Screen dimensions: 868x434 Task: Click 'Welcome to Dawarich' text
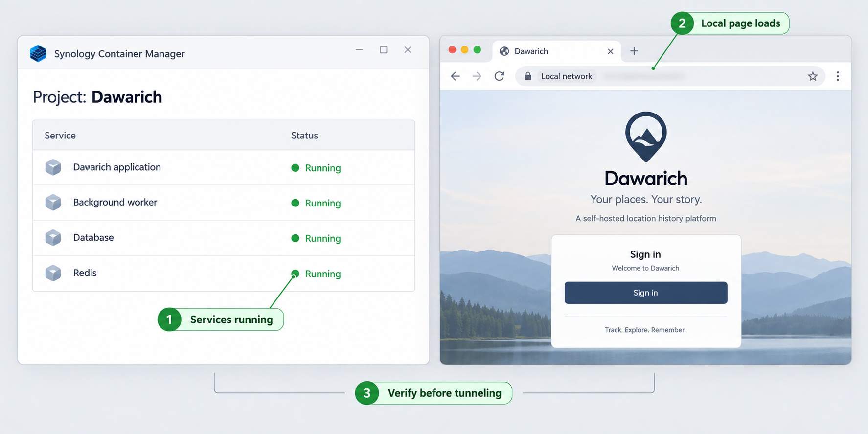point(645,268)
